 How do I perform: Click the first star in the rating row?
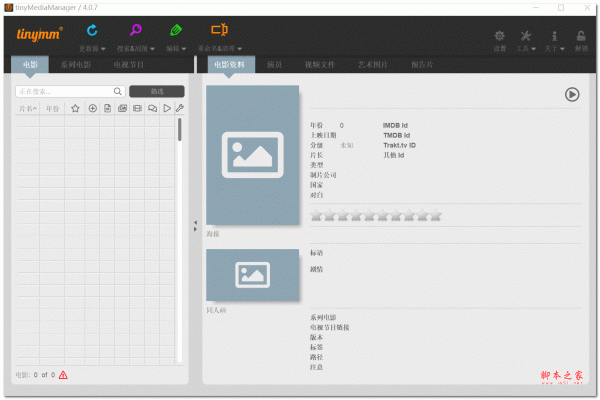(316, 216)
